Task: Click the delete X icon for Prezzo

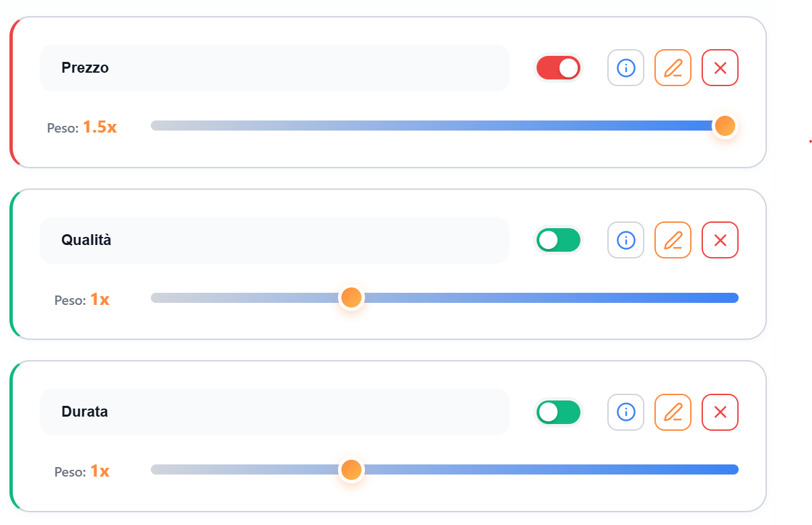Action: coord(720,67)
